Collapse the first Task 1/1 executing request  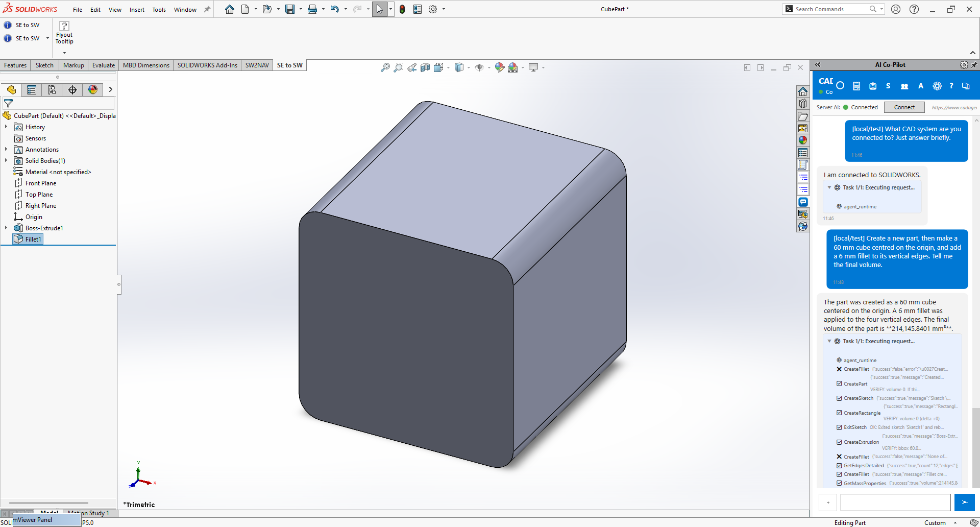[829, 187]
